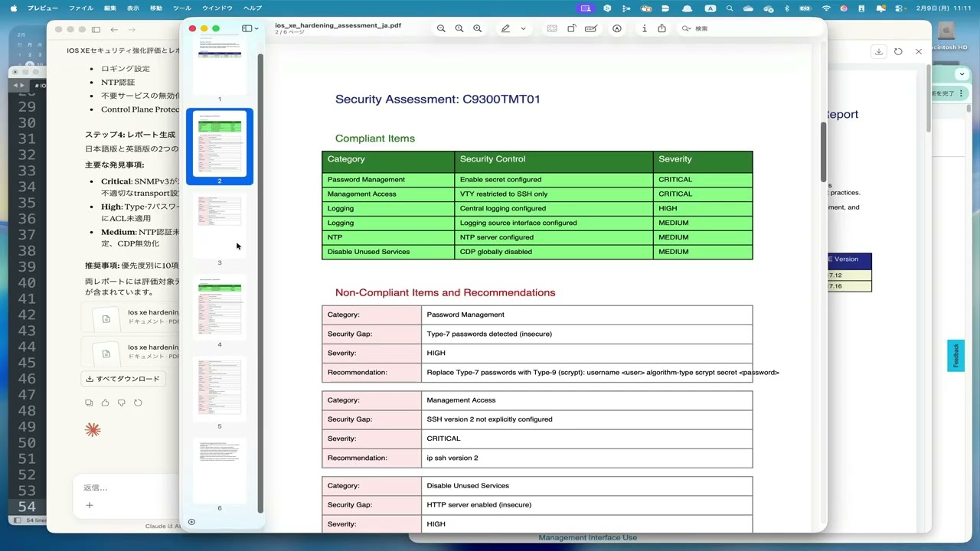980x551 pixels.
Task: Go forward in the Claude window
Action: pos(132,29)
